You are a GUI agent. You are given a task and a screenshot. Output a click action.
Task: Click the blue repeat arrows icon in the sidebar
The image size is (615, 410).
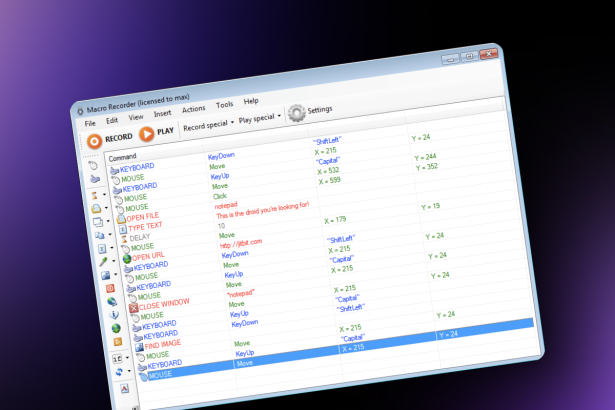[x=119, y=372]
